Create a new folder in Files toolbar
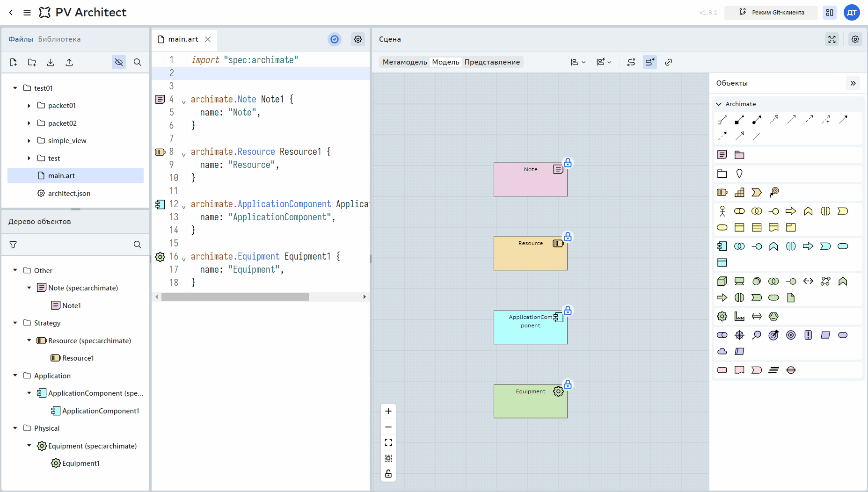The image size is (868, 492). click(x=32, y=62)
